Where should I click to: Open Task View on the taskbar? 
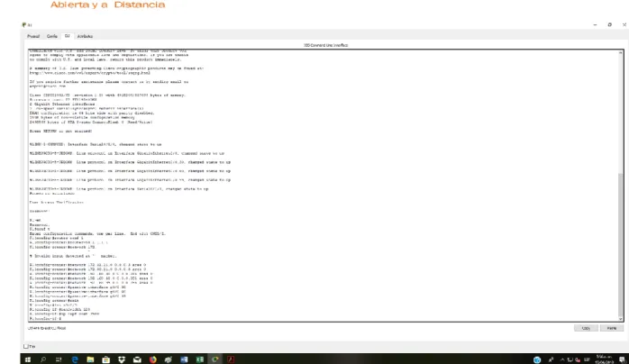pyautogui.click(x=59, y=359)
